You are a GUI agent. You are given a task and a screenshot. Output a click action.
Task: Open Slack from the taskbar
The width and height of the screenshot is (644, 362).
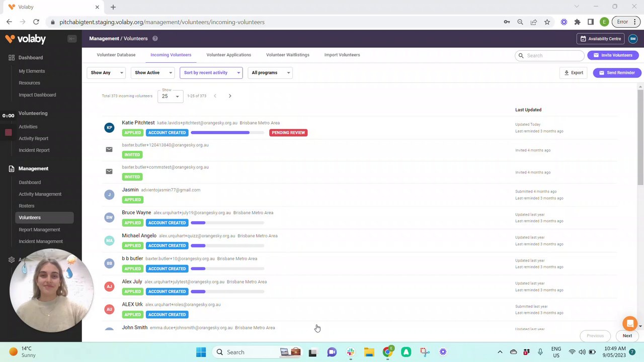(x=351, y=352)
